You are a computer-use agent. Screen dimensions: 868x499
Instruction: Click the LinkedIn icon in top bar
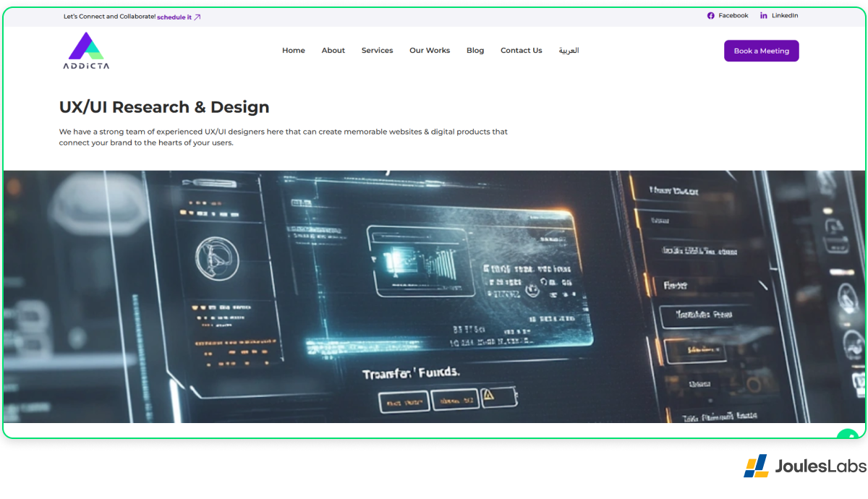(764, 16)
